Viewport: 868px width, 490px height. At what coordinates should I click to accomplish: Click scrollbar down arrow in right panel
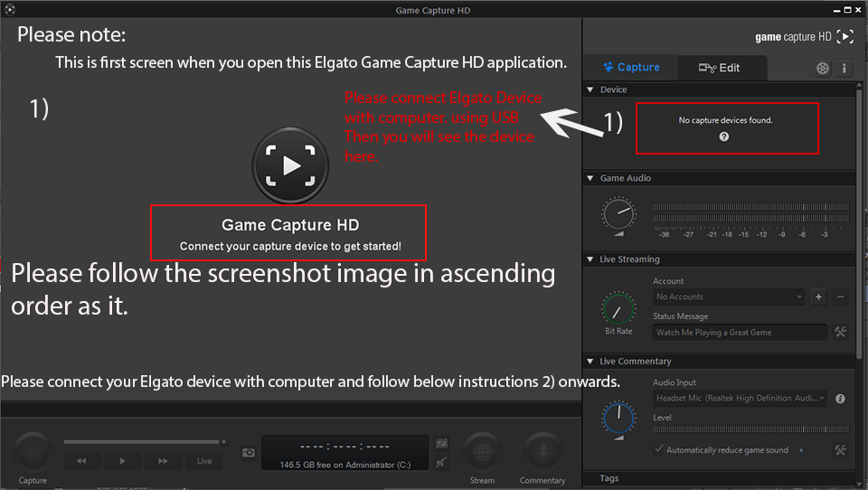tap(860, 484)
